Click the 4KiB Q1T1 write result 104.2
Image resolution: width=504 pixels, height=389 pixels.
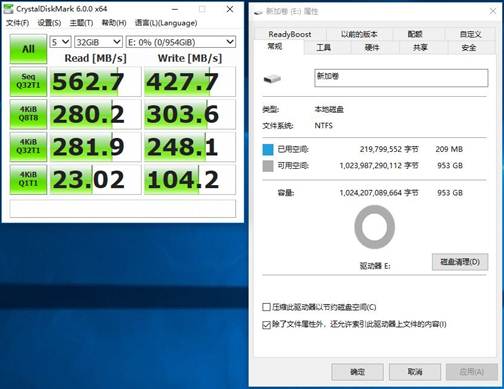pyautogui.click(x=190, y=179)
